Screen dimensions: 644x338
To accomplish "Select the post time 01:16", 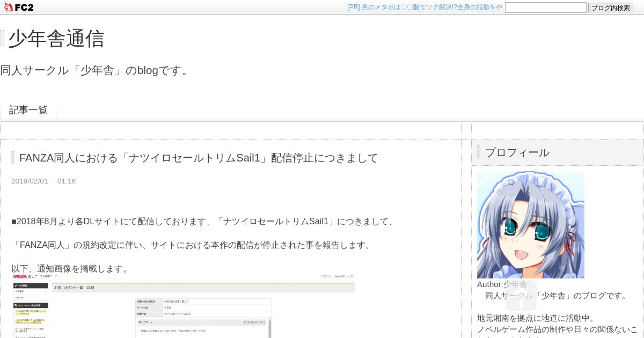I will point(67,181).
